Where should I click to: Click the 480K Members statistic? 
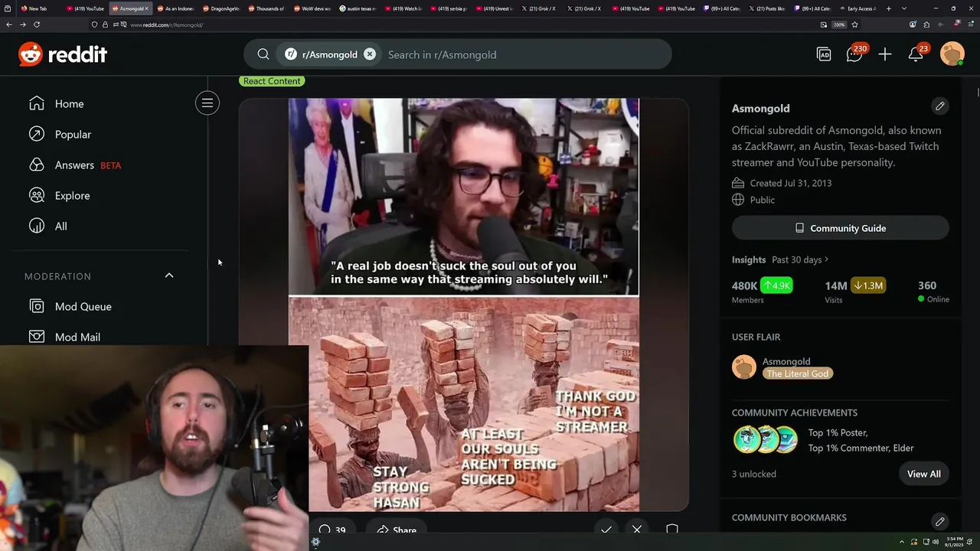click(x=762, y=292)
